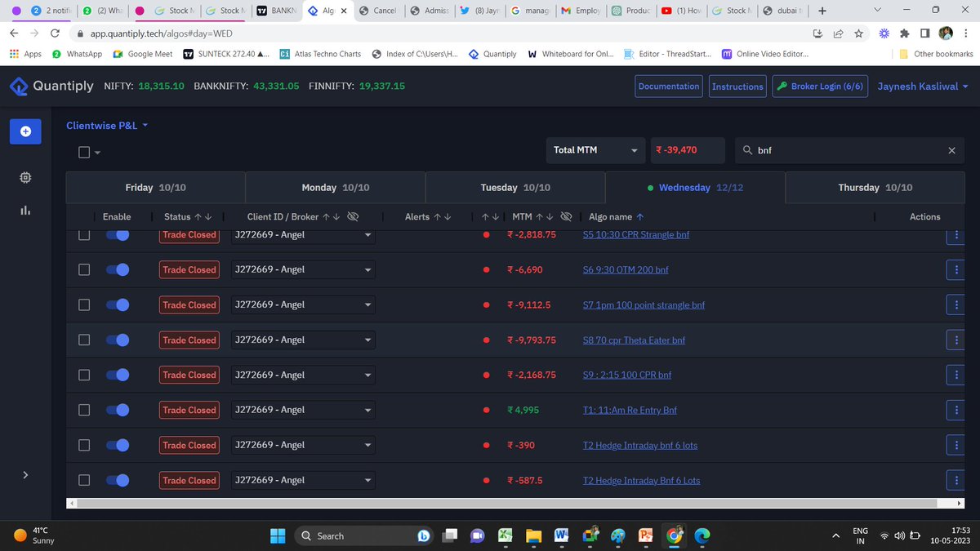
Task: Open PowerPoint from the taskbar
Action: click(x=645, y=535)
